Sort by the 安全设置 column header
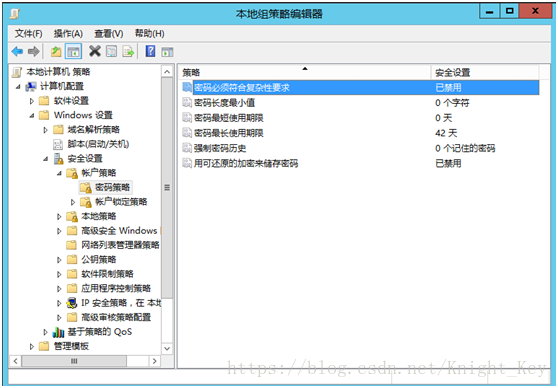The height and width of the screenshot is (388, 558). [485, 73]
